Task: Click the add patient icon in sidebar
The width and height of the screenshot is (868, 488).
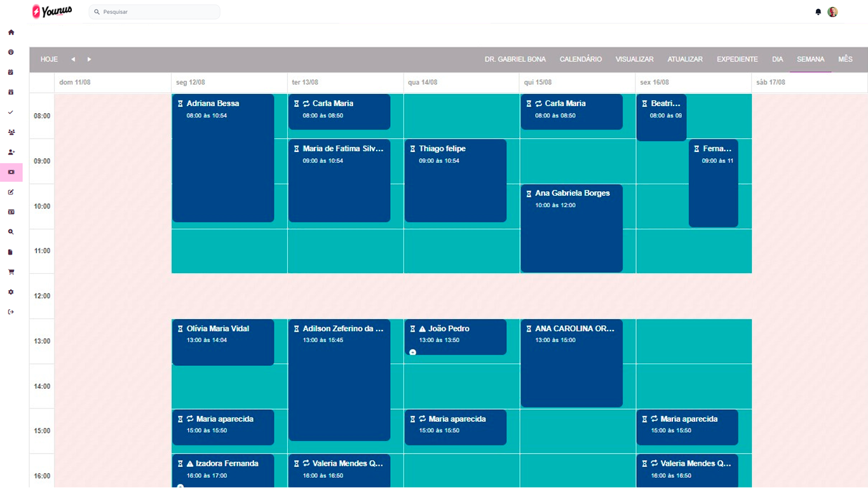Action: 11,152
